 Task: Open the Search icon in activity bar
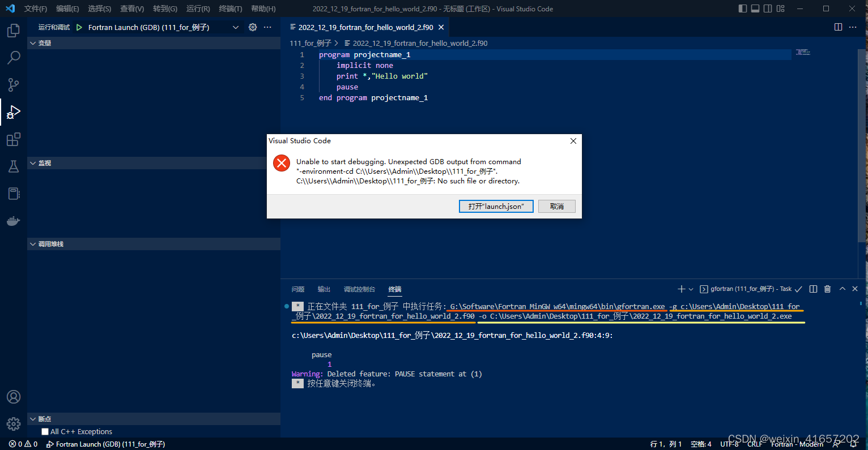(x=14, y=57)
